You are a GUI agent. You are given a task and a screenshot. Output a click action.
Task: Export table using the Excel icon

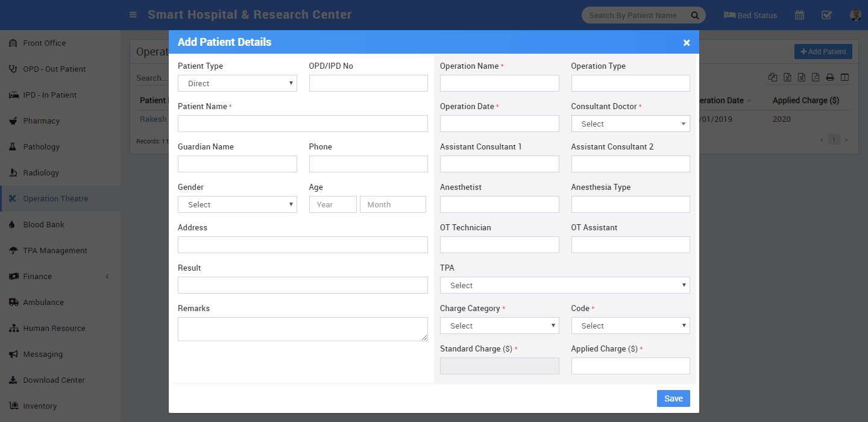click(787, 77)
